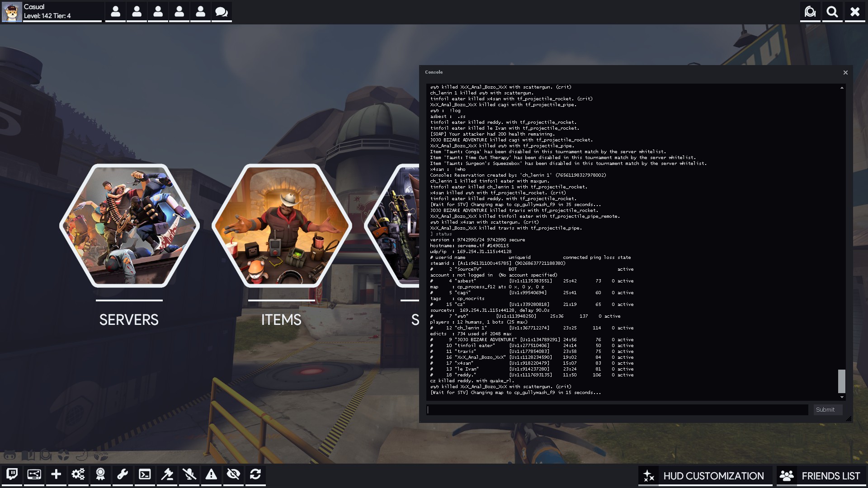Click the 'JOJO BIZARE ADVENTURE' status row
Image resolution: width=868 pixels, height=488 pixels.
click(x=532, y=340)
